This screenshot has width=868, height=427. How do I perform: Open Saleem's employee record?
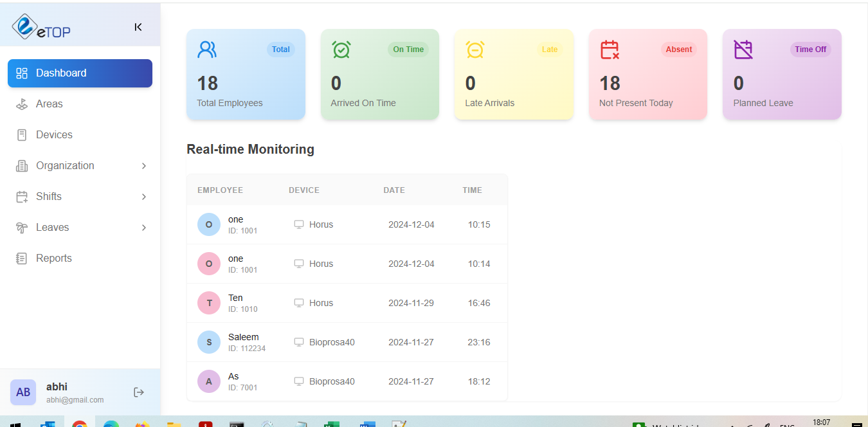tap(244, 341)
